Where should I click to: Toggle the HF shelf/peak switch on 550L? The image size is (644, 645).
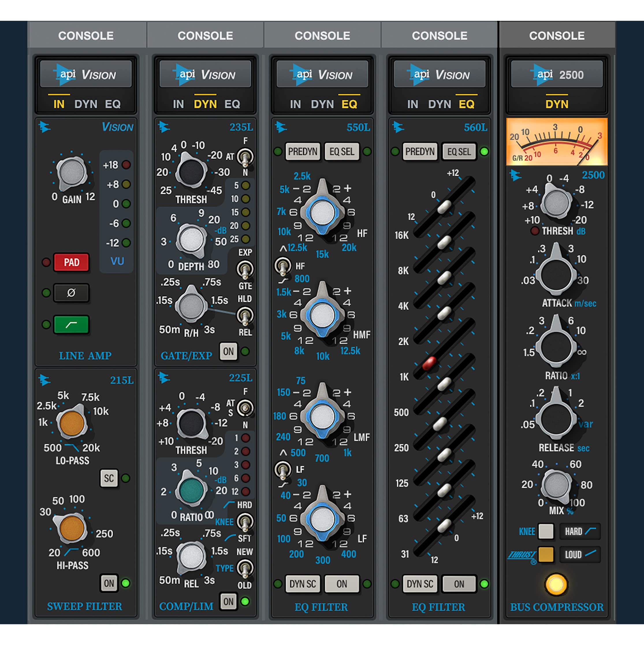(x=283, y=266)
